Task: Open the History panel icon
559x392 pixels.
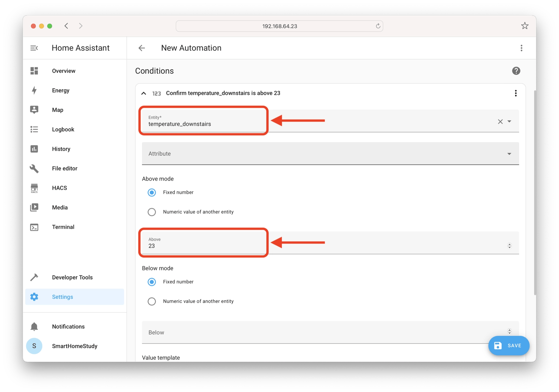Action: coord(34,149)
